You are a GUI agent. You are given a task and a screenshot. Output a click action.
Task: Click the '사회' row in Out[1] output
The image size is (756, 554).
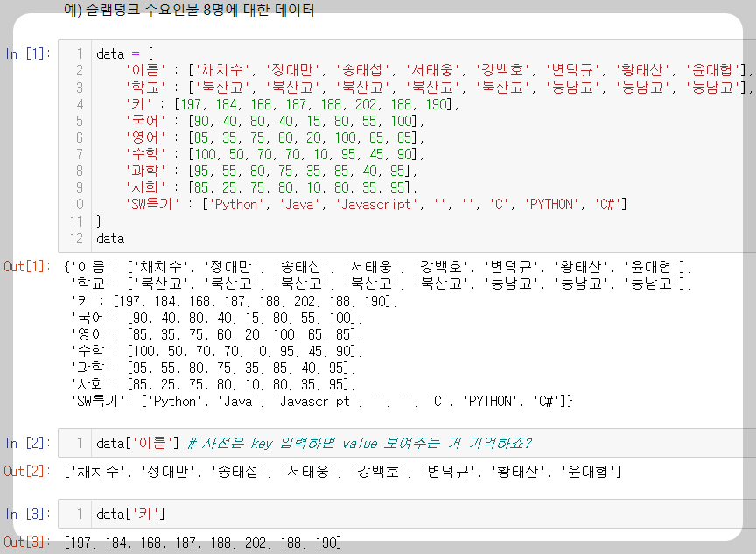pyautogui.click(x=213, y=384)
